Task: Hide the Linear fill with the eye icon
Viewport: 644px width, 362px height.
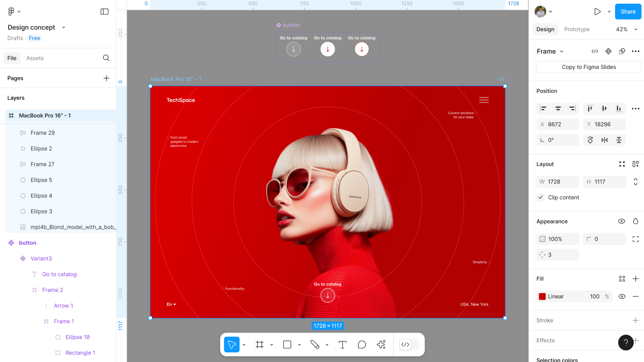Action: click(622, 296)
